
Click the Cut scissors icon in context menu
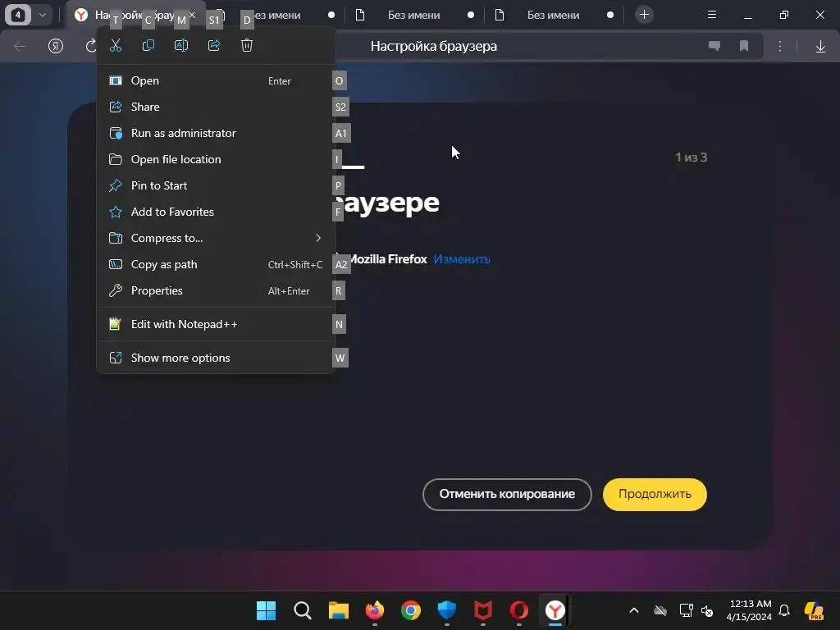(x=116, y=46)
